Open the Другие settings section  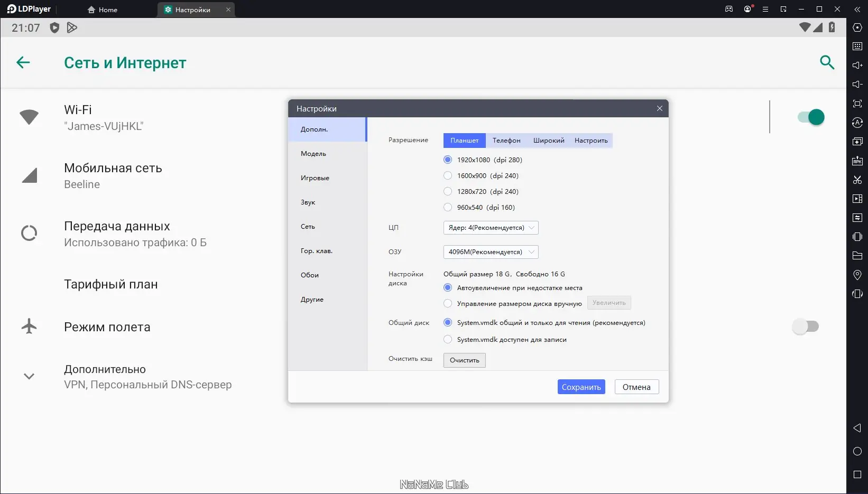[x=327, y=300]
